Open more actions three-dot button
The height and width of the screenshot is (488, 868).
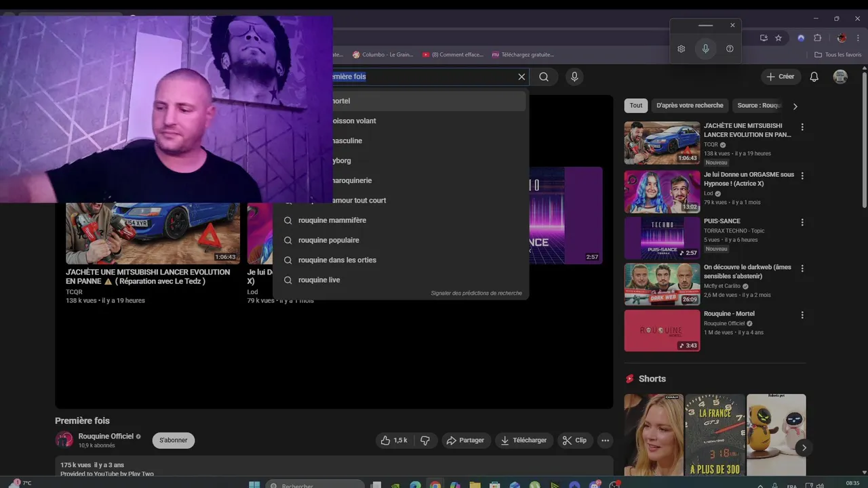(x=606, y=441)
